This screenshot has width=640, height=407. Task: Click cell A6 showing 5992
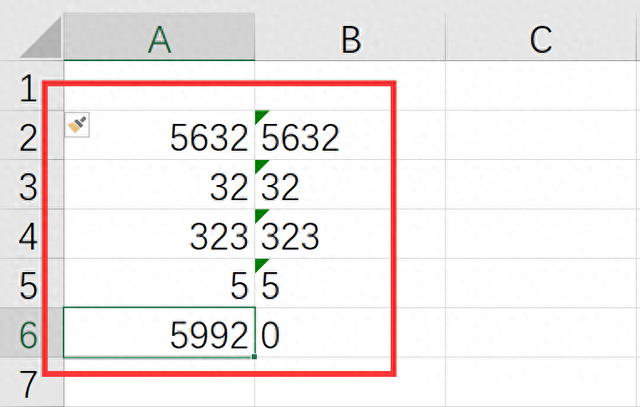tap(159, 333)
